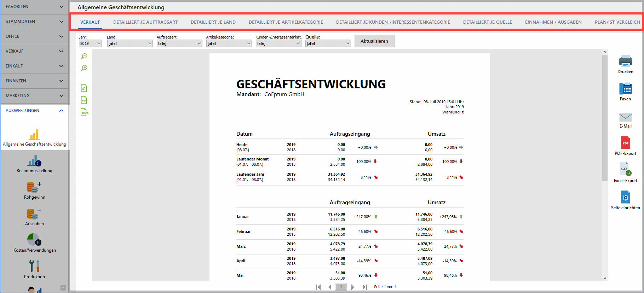Click the '+247,08%' Auftragseingang value for Januar
Viewport: 644px width, 293px height.
pyautogui.click(x=362, y=217)
